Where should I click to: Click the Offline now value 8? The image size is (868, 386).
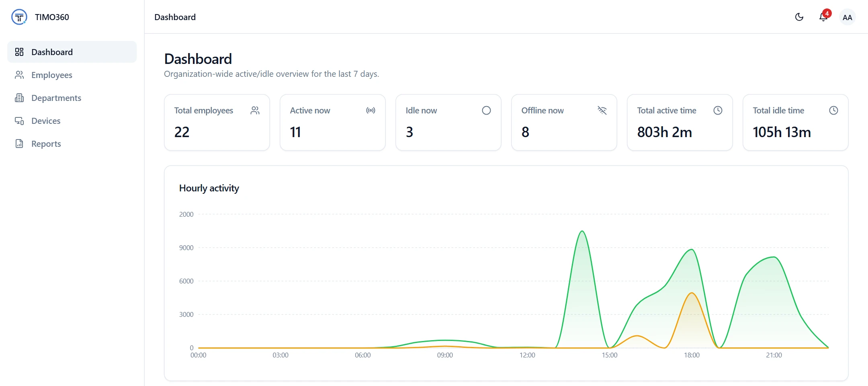(525, 132)
